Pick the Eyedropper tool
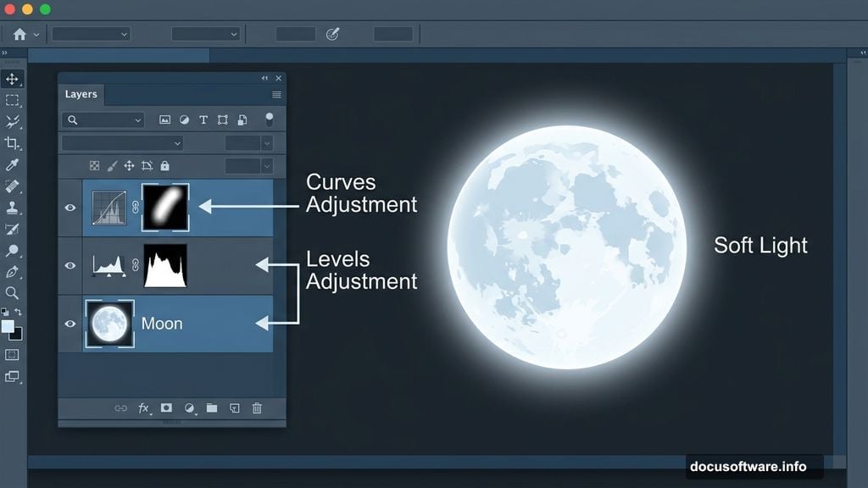868x488 pixels. click(x=12, y=165)
